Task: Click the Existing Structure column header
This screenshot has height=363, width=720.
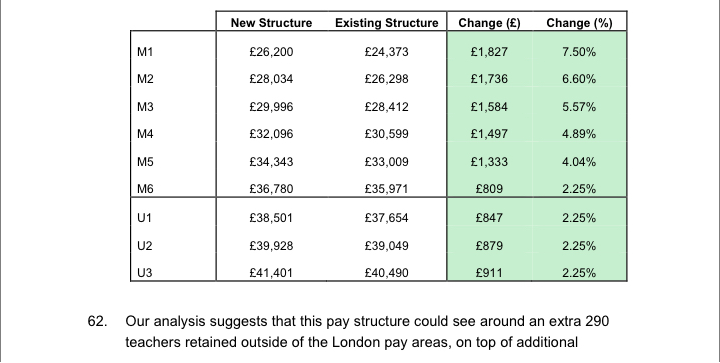Action: coord(387,23)
